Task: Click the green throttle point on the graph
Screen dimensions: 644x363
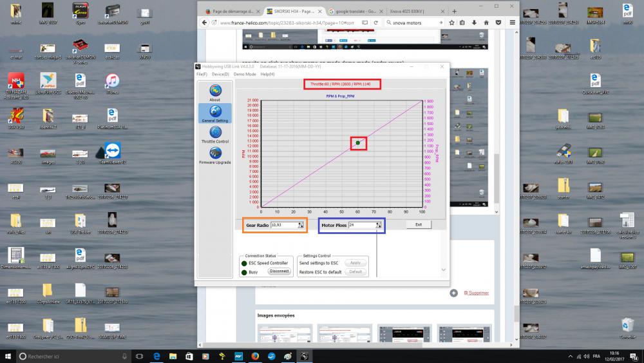Action: (x=357, y=142)
